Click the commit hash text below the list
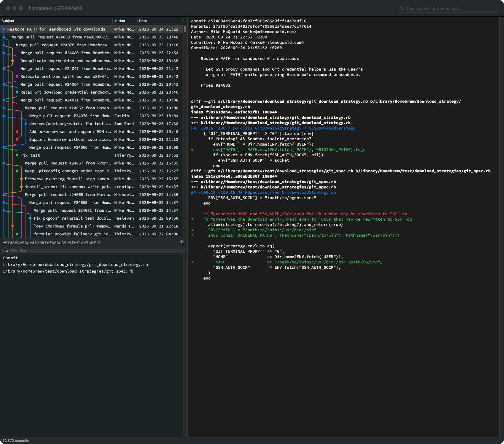 [52, 243]
